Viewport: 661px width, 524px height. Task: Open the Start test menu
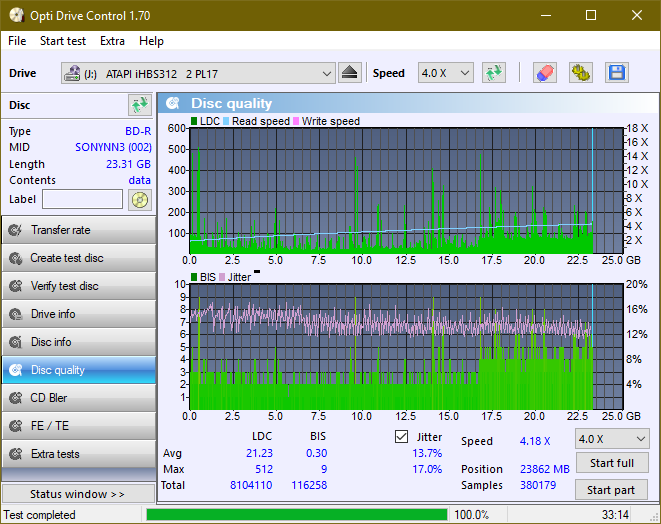pyautogui.click(x=63, y=41)
